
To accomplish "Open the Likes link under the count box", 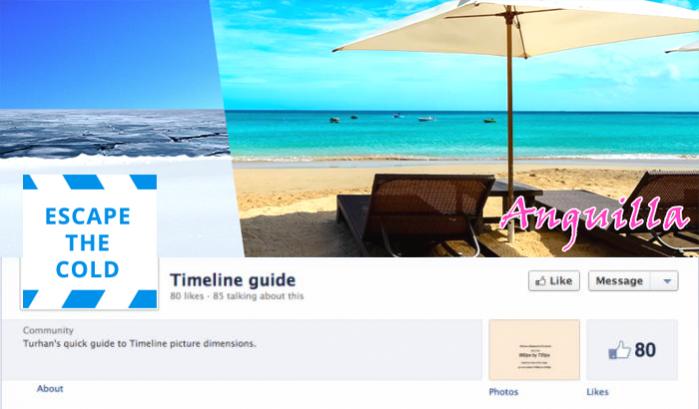I will pos(597,392).
